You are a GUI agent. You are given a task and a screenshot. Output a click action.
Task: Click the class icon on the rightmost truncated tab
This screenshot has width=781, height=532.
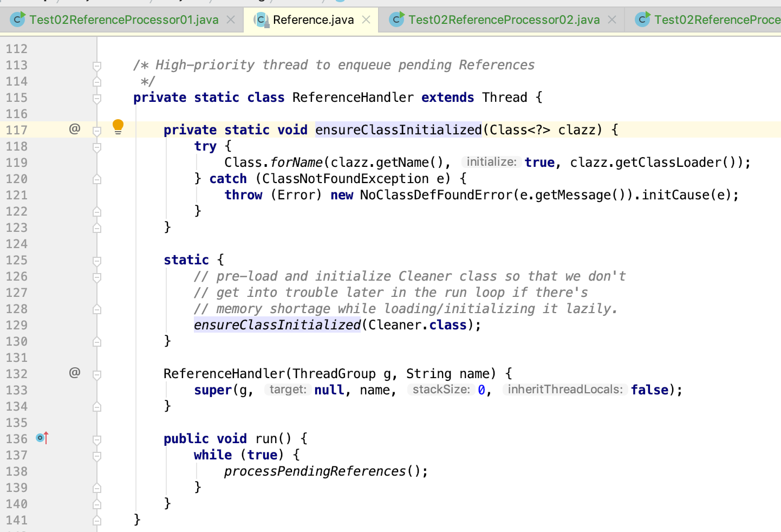(x=642, y=19)
